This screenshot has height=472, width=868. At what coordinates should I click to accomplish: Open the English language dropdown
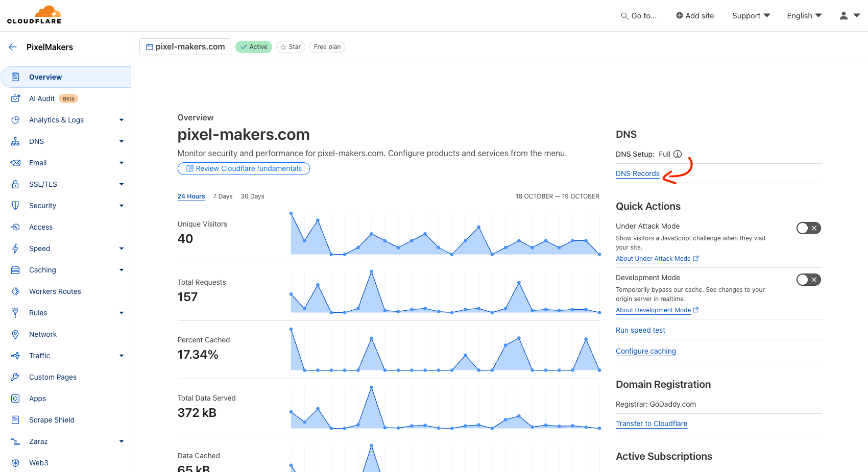804,16
